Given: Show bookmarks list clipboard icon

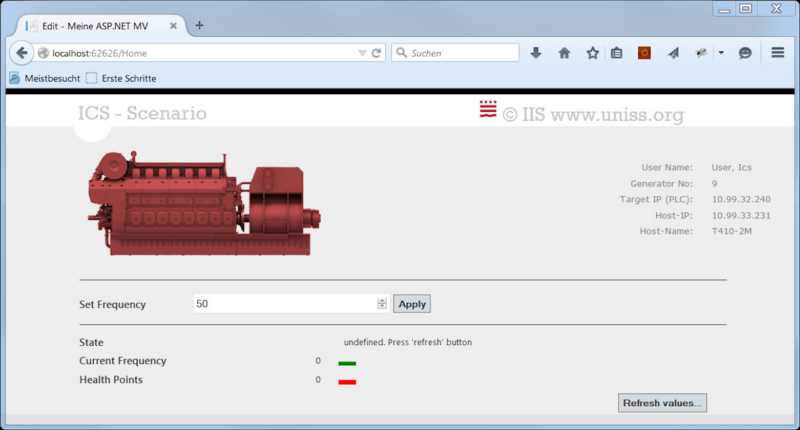Looking at the screenshot, I should pyautogui.click(x=617, y=53).
